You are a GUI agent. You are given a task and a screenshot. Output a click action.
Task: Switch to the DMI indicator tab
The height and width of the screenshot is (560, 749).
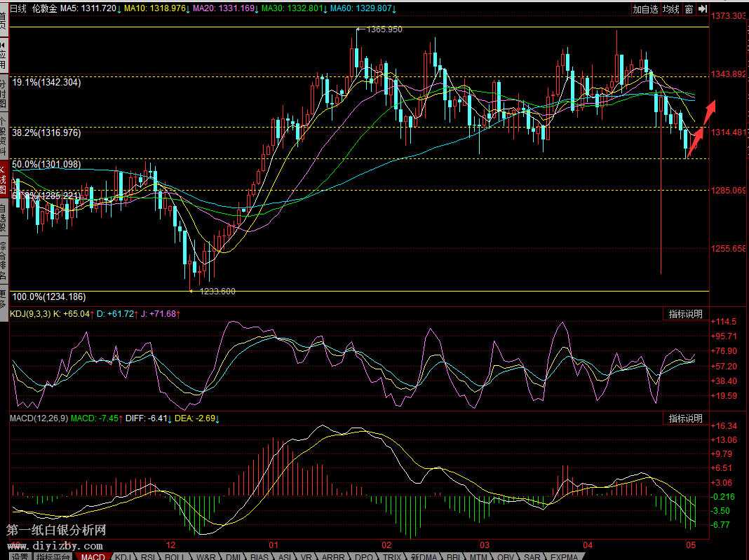pos(233,556)
